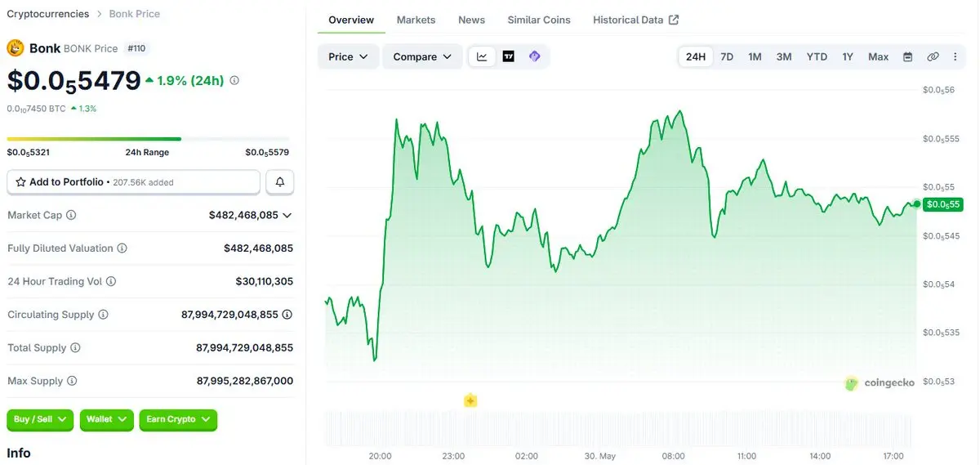Click info icon beside Max Supply
980x465 pixels.
72,381
